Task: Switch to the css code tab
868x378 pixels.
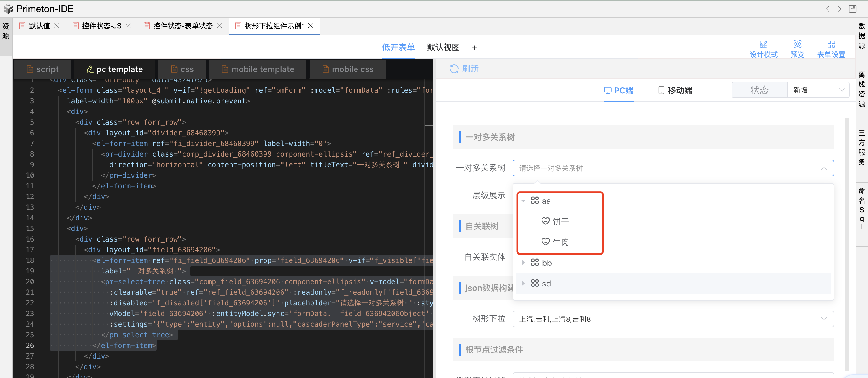Action: click(182, 69)
